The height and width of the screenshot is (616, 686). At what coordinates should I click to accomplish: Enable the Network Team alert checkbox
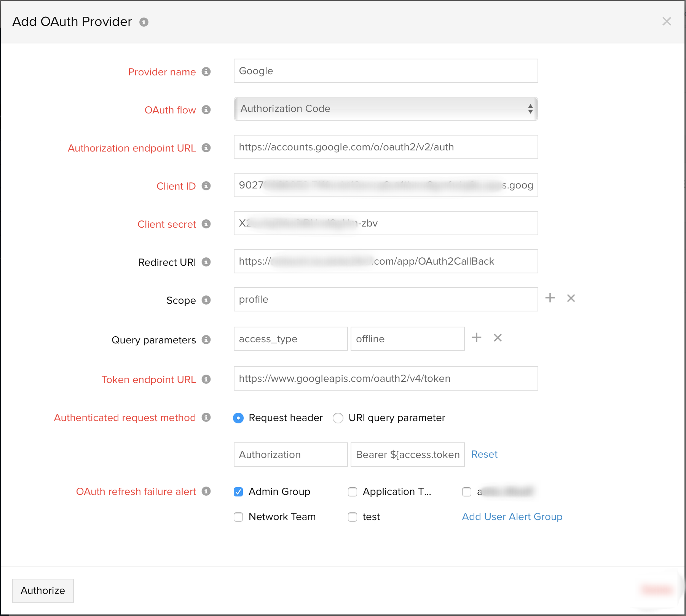click(238, 517)
